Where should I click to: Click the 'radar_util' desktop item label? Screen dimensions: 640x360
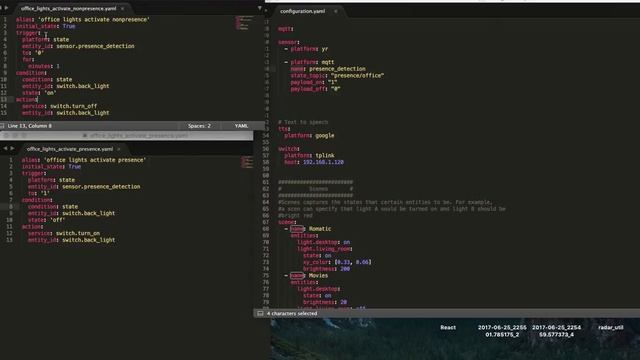(611, 327)
